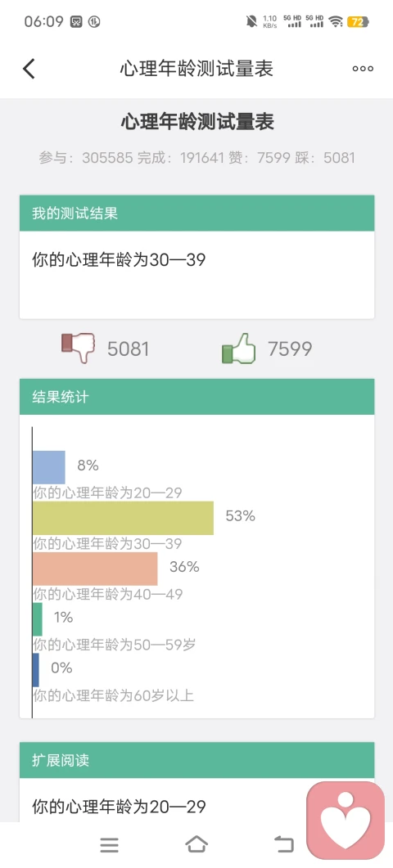Viewport: 393px width, 868px height.
Task: Open the 结果统计 section header
Action: coord(196,397)
